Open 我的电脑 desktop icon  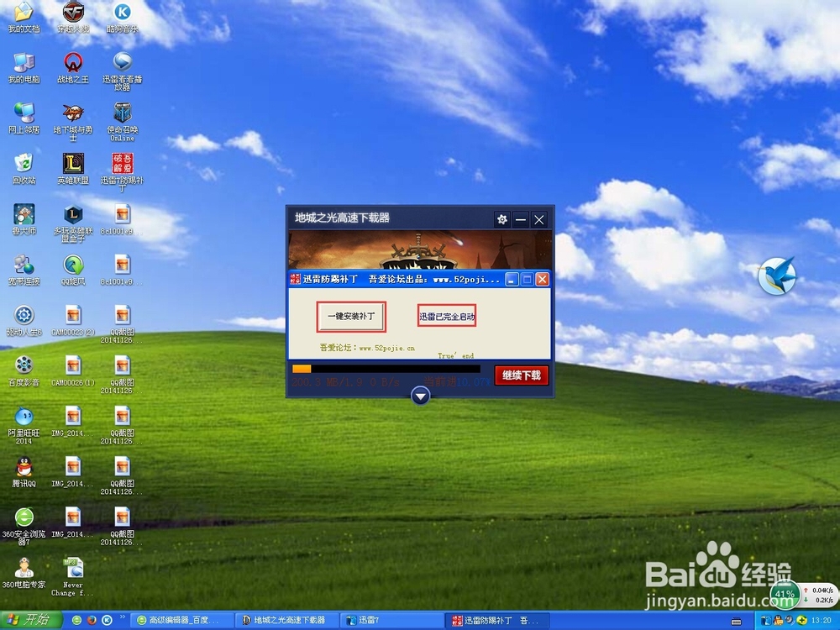tap(24, 67)
